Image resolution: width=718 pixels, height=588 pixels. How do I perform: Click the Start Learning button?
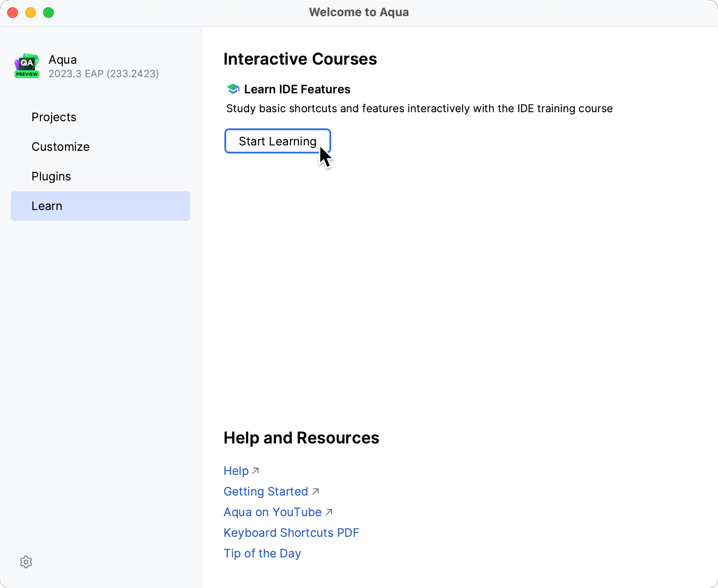point(278,141)
